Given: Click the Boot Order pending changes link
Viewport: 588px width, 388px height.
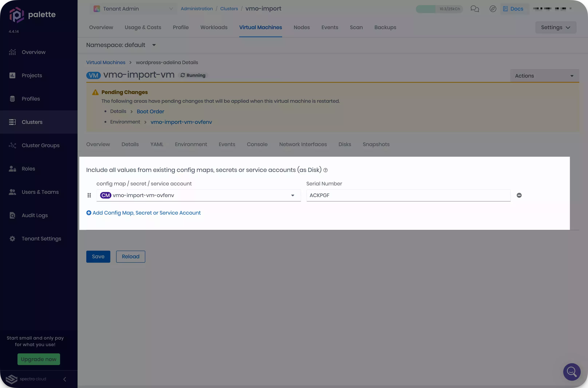Looking at the screenshot, I should [150, 111].
